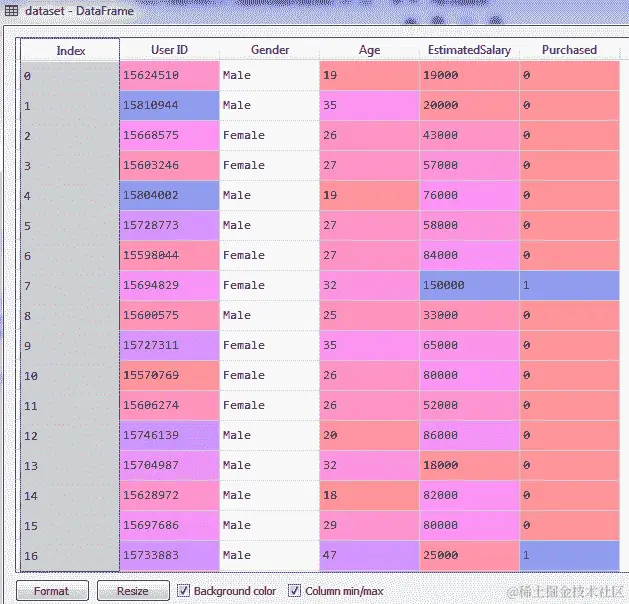
Task: Select EstimatedSalary cell 52000
Action: click(x=469, y=405)
